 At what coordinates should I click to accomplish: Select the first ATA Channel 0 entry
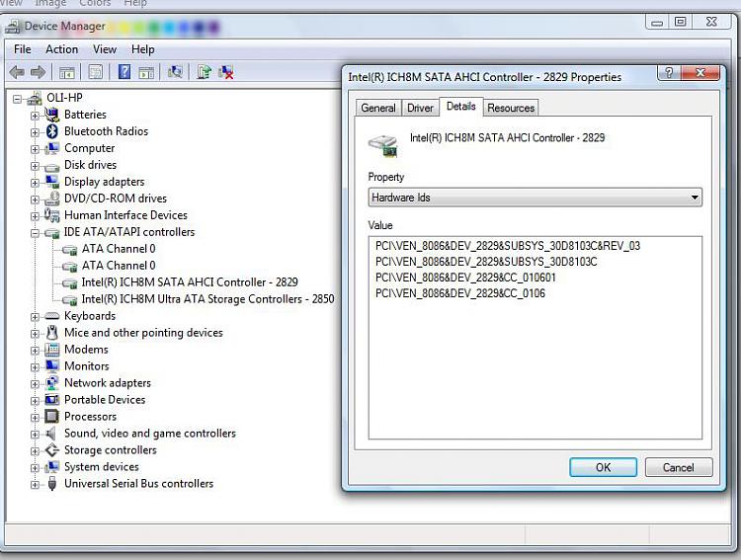tap(119, 249)
